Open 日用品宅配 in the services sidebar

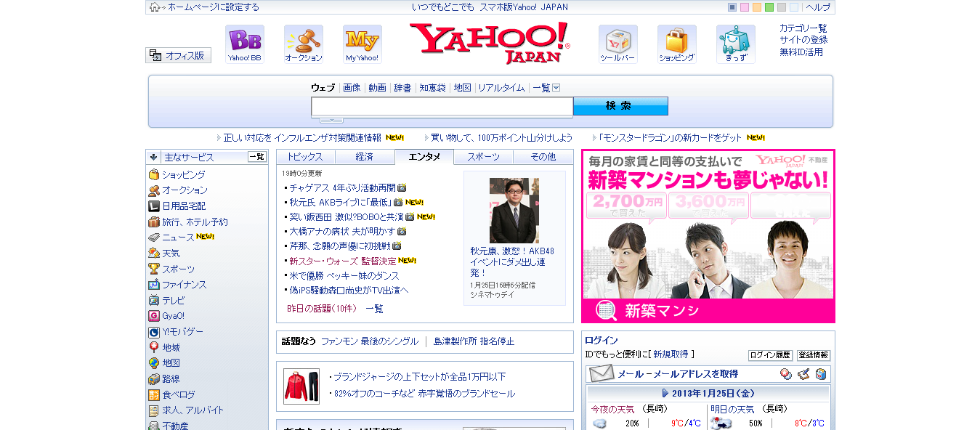184,206
